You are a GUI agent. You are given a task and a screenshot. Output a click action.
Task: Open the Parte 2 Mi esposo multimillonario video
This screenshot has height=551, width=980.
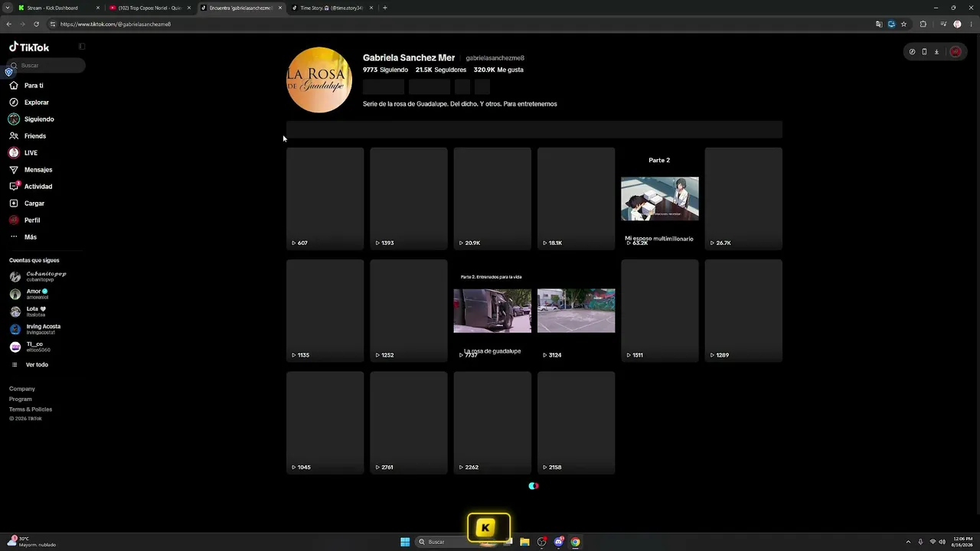(660, 199)
